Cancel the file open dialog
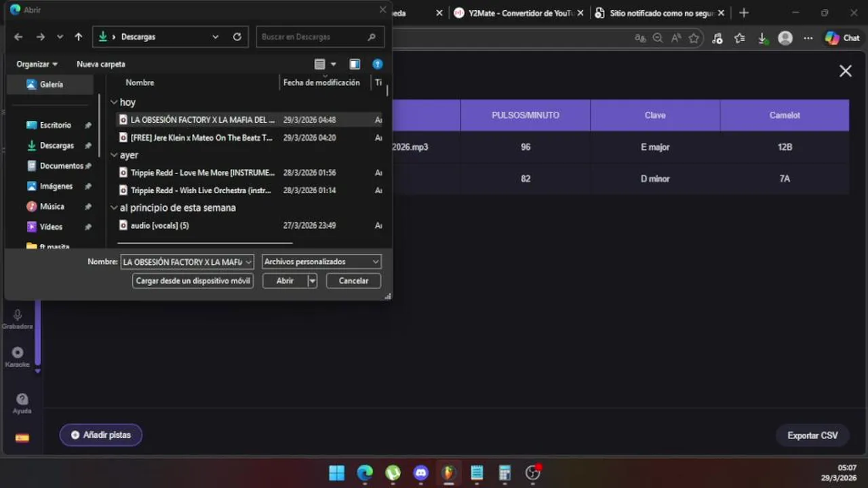 (x=353, y=281)
